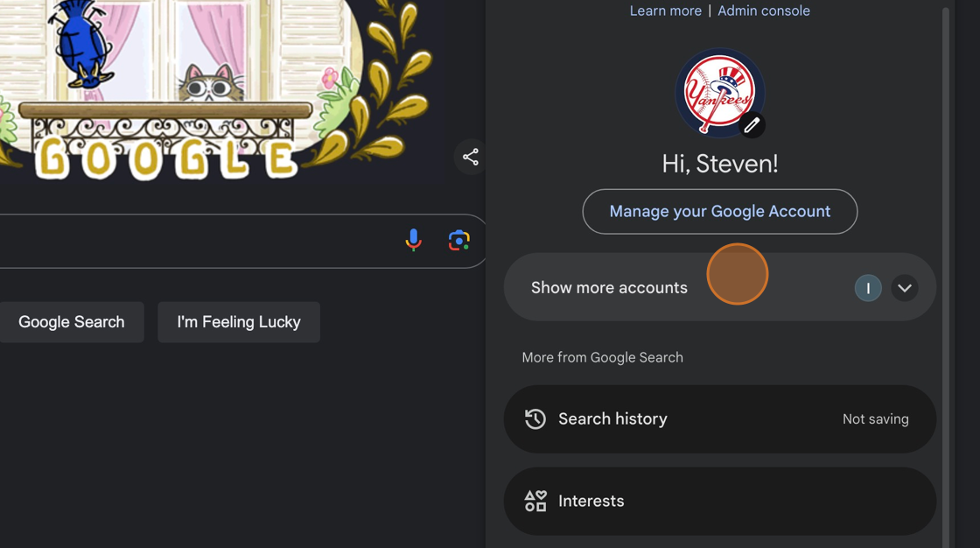
Task: Click the share doodle icon
Action: [x=471, y=157]
